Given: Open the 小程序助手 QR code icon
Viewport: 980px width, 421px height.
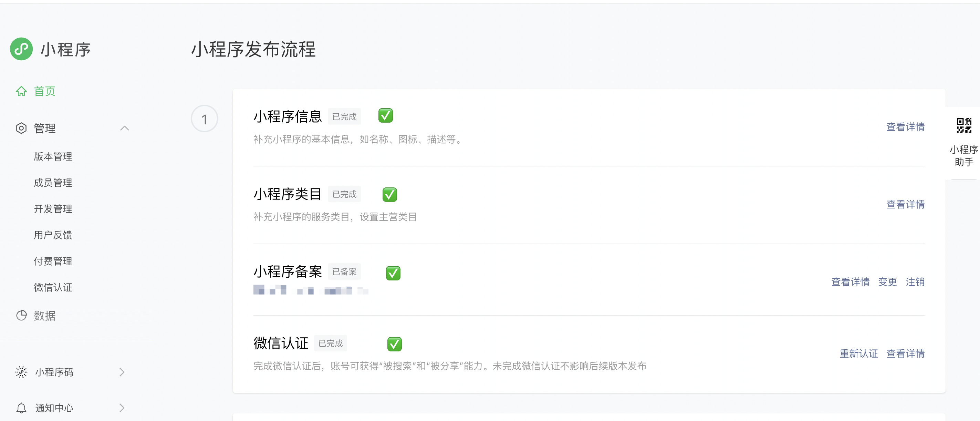Looking at the screenshot, I should (x=963, y=126).
